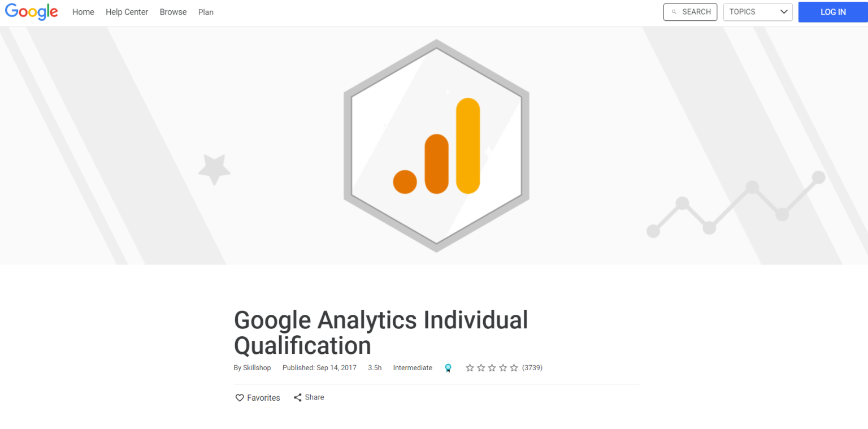Click the Share icon

pyautogui.click(x=298, y=397)
